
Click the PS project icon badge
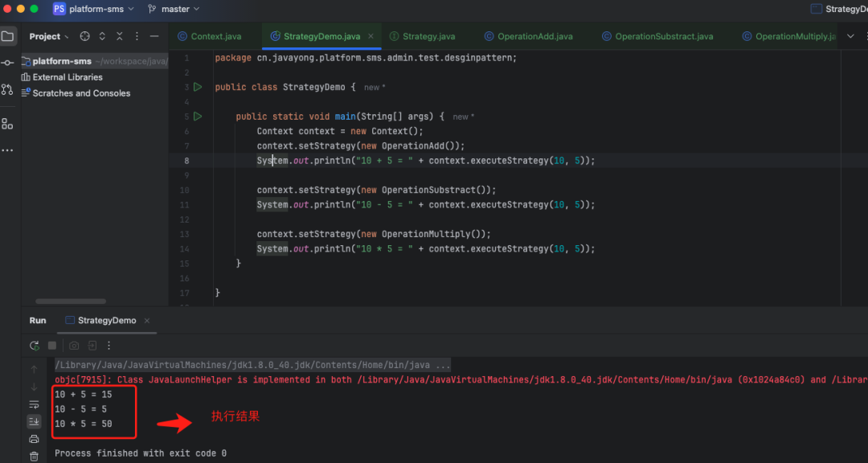(59, 9)
